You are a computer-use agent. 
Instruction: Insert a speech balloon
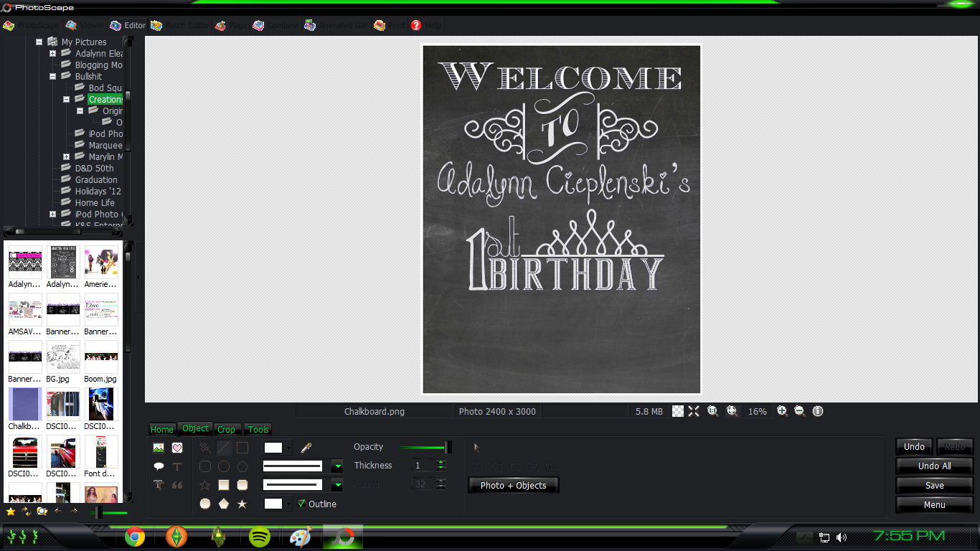pos(159,466)
